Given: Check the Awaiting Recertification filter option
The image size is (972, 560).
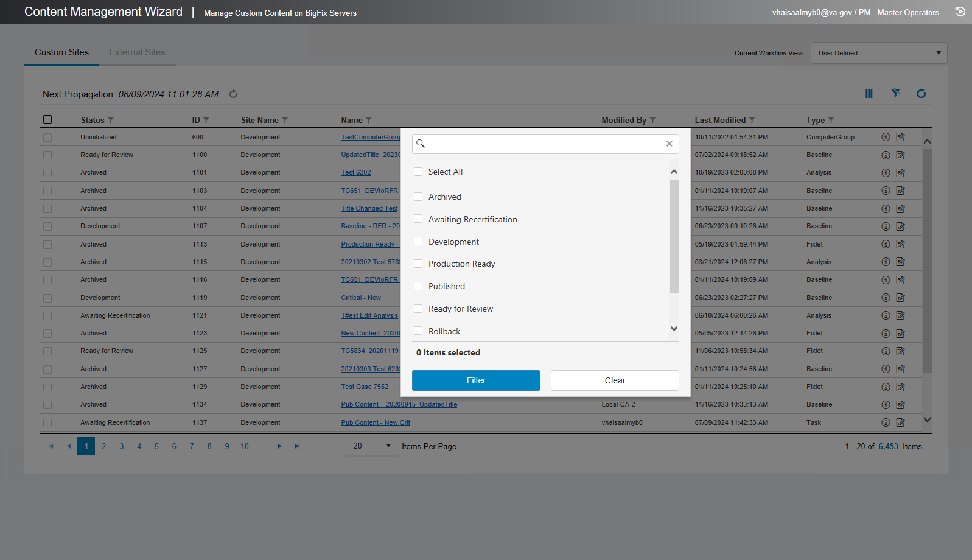Looking at the screenshot, I should point(418,219).
